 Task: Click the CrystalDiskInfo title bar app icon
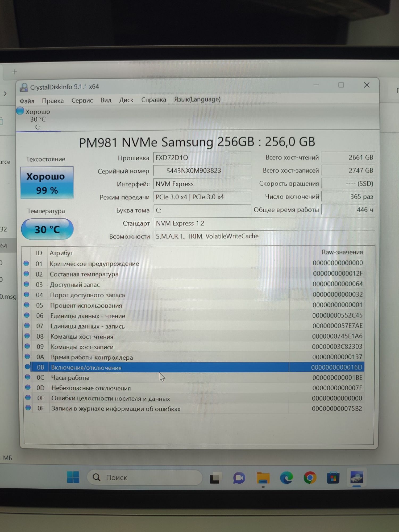click(24, 88)
